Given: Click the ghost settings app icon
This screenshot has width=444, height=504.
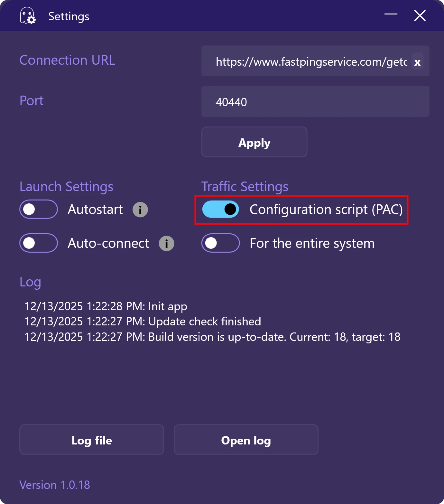Looking at the screenshot, I should click(28, 16).
